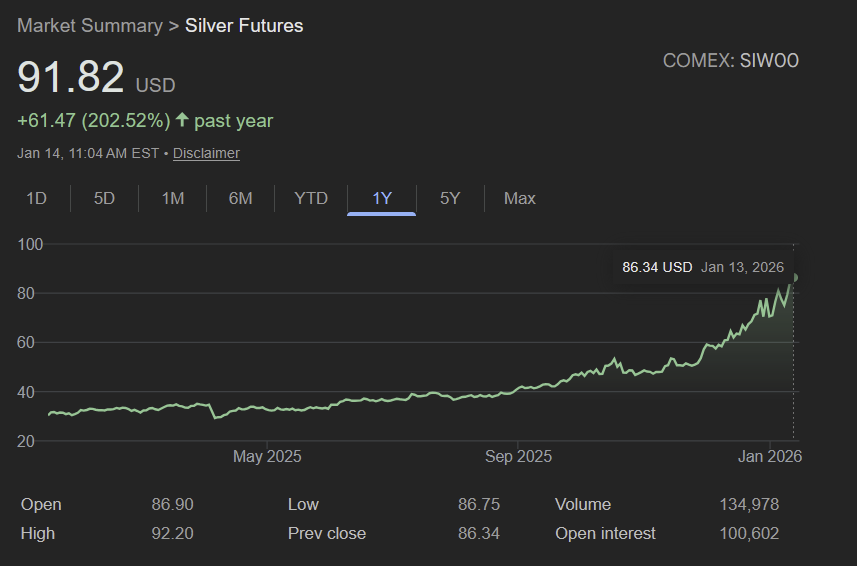Viewport: 857px width, 566px height.
Task: Click the green up arrow beside past year
Action: click(182, 120)
